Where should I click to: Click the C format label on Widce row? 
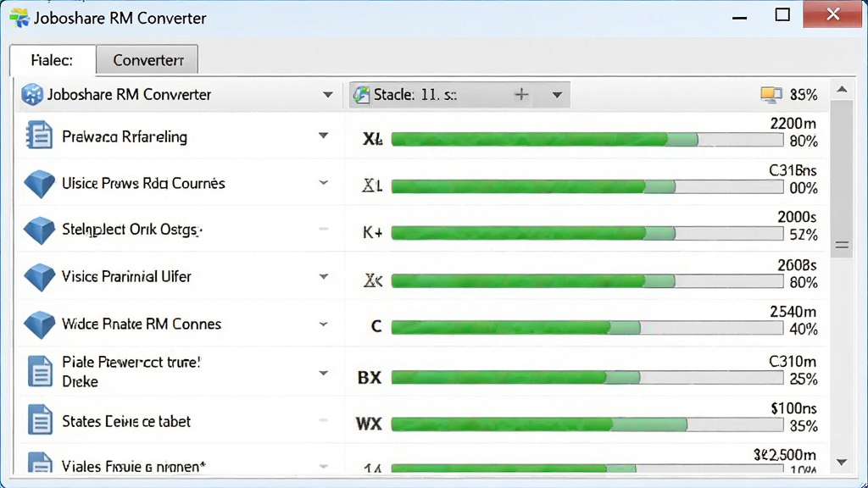376,326
